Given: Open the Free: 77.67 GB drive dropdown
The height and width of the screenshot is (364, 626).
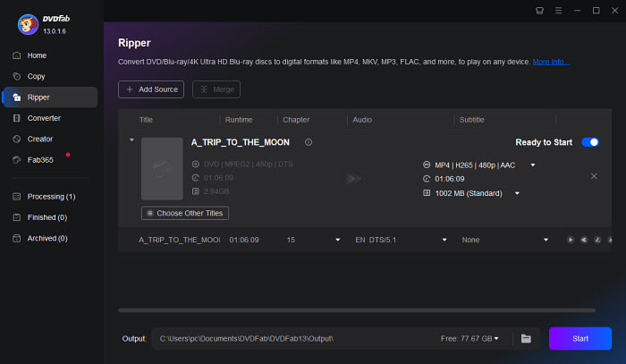Looking at the screenshot, I should 469,338.
